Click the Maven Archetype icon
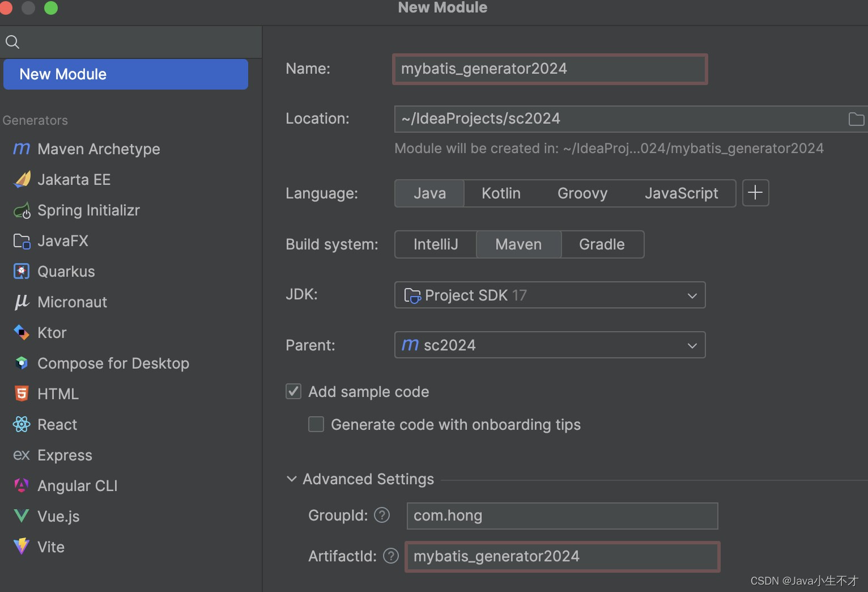Screen dimensions: 868x592 22,149
